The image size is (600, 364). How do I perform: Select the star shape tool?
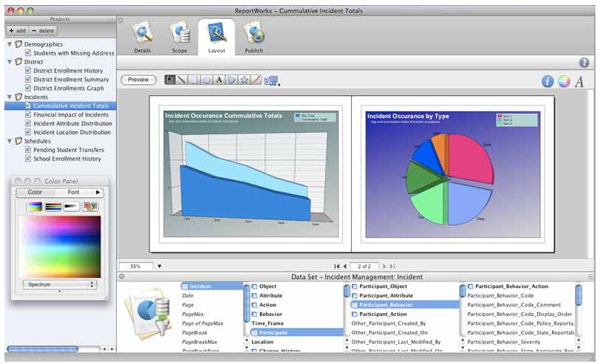coord(244,80)
